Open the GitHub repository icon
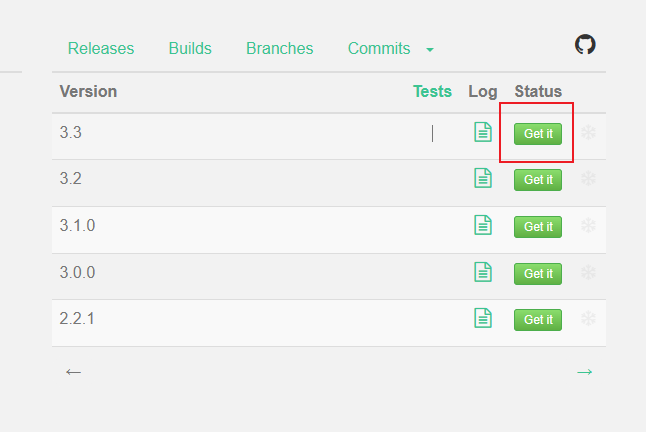The image size is (646, 432). [x=585, y=45]
